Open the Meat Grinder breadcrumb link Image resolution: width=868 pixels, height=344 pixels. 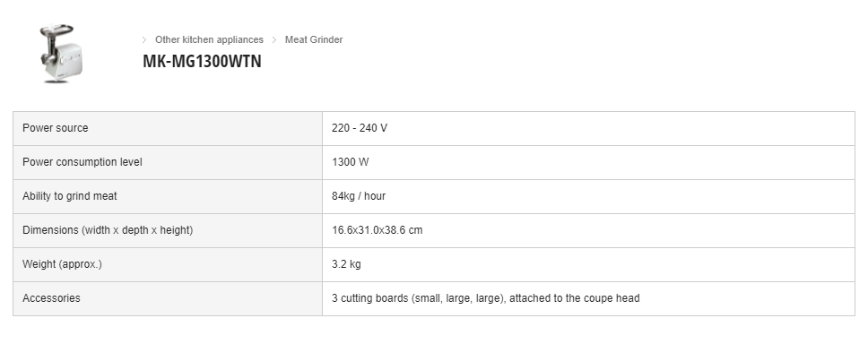pos(314,39)
